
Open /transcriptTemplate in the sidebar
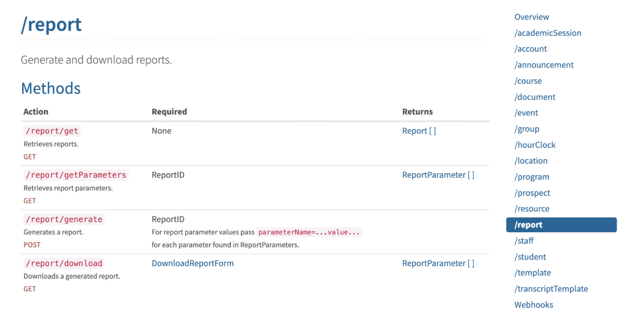point(551,289)
